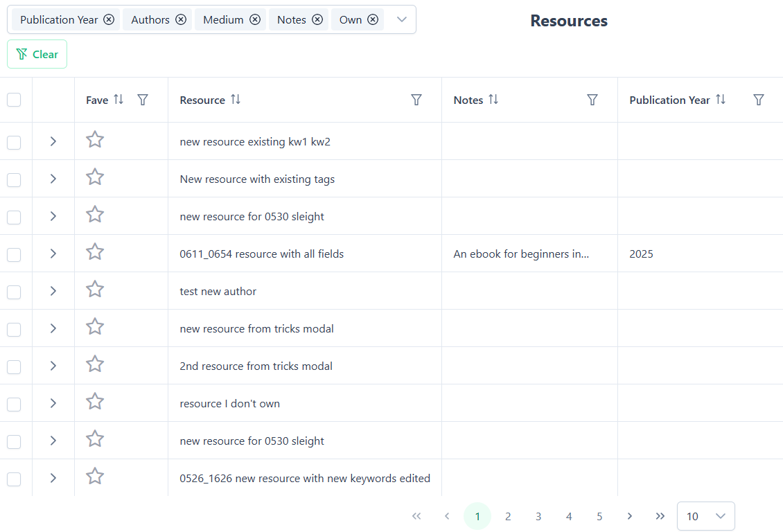The image size is (783, 532).
Task: Open the page size dropdown showing 10
Action: click(705, 516)
